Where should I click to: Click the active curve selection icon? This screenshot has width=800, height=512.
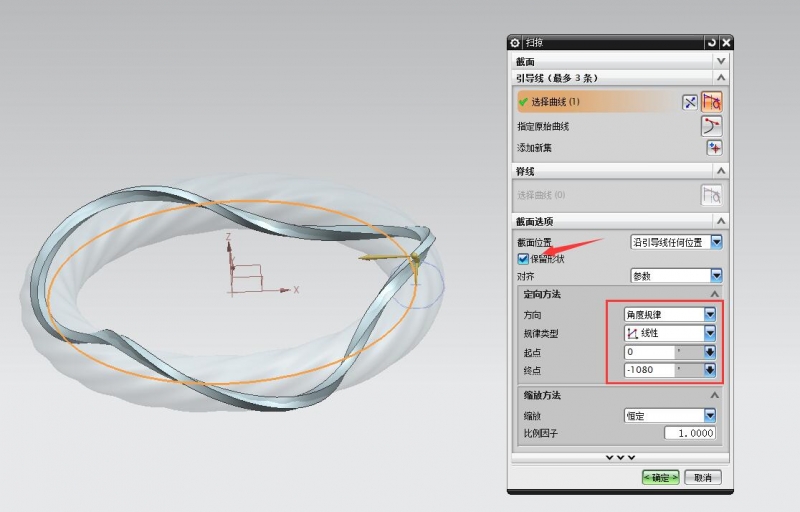[712, 102]
